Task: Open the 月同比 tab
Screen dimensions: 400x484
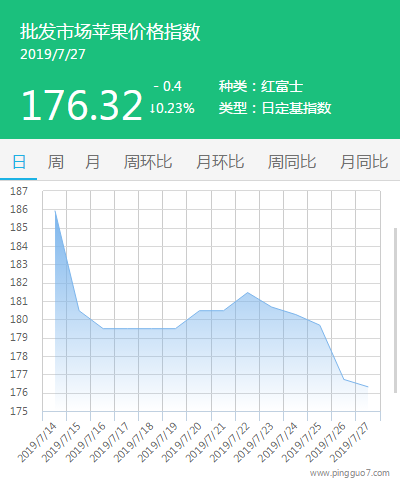Action: (x=364, y=162)
